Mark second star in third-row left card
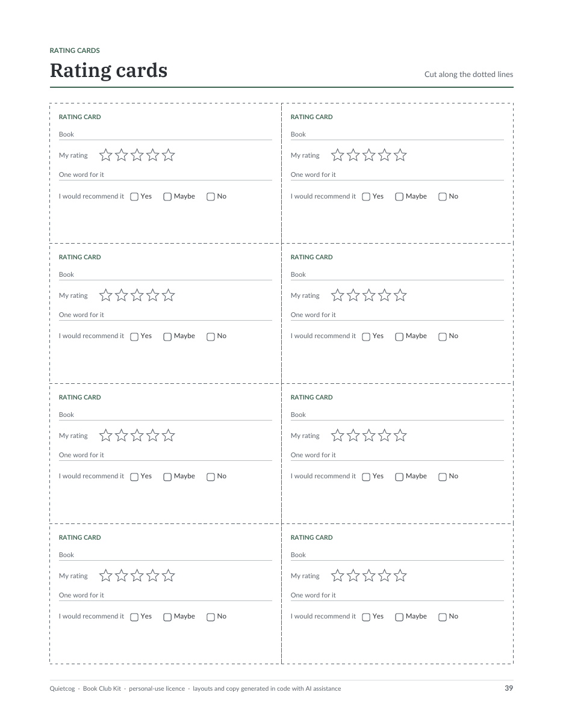Viewport: 563px width, 728px height. tap(122, 436)
